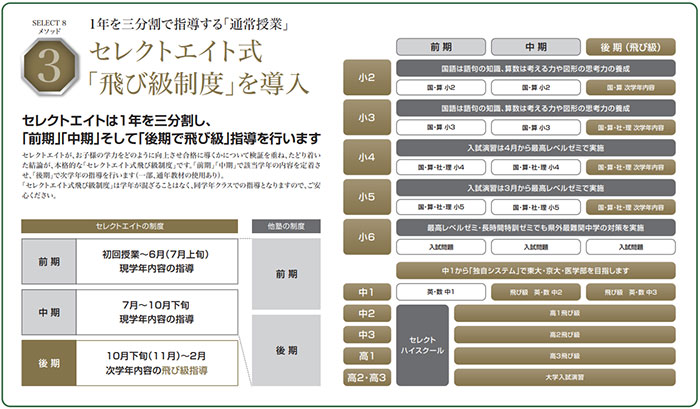Select the 他塾の制度 table header

click(x=286, y=226)
